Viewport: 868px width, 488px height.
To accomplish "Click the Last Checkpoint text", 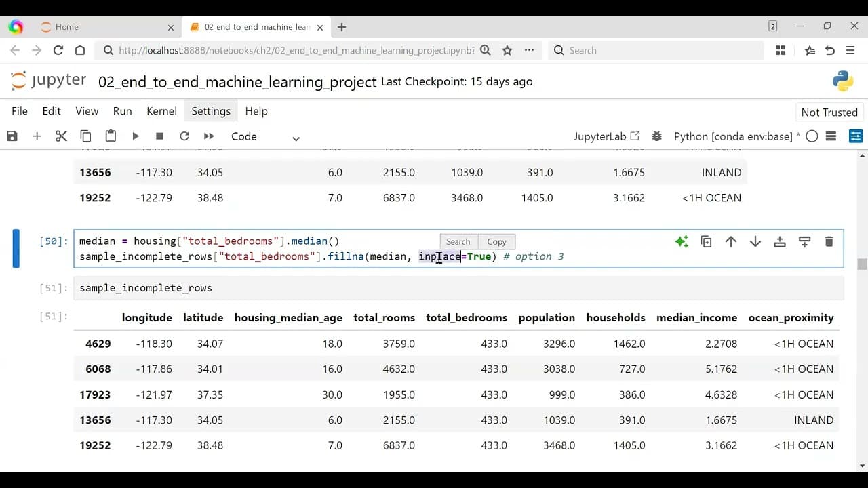I will [x=457, y=81].
